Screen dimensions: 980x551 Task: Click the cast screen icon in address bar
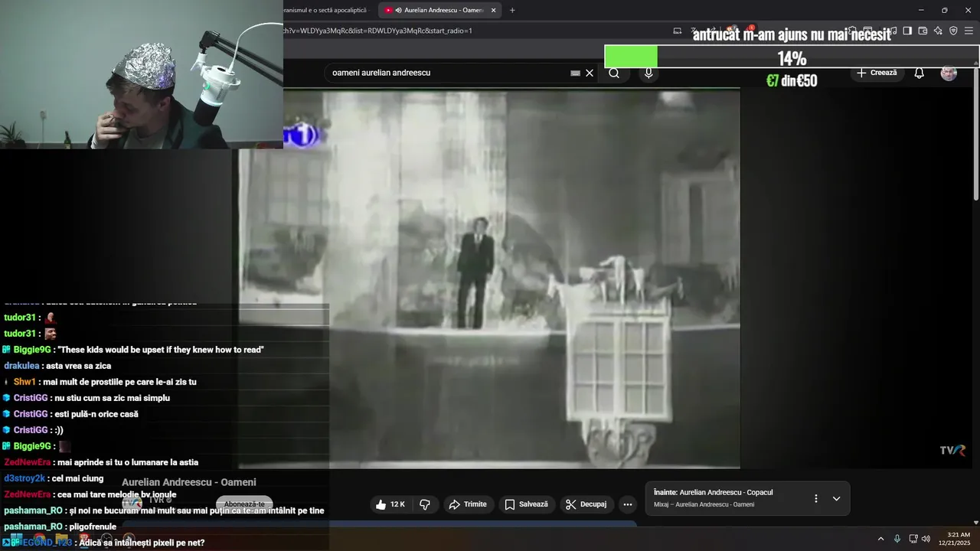(x=678, y=31)
